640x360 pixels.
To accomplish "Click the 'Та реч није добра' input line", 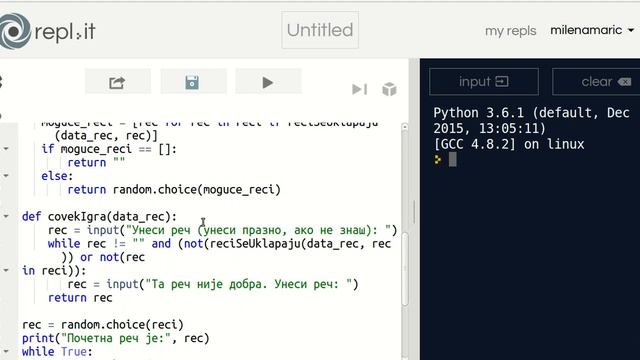I will [213, 284].
